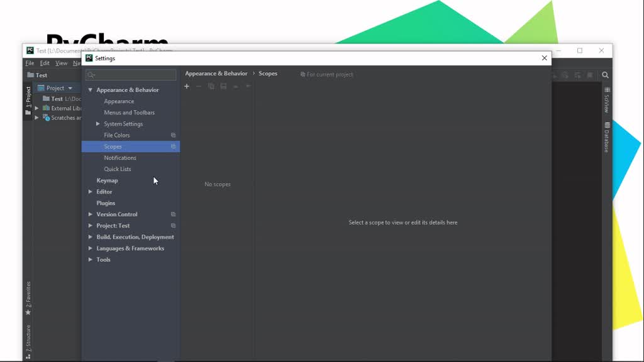Click the move scope up toolbar icon

[236, 86]
